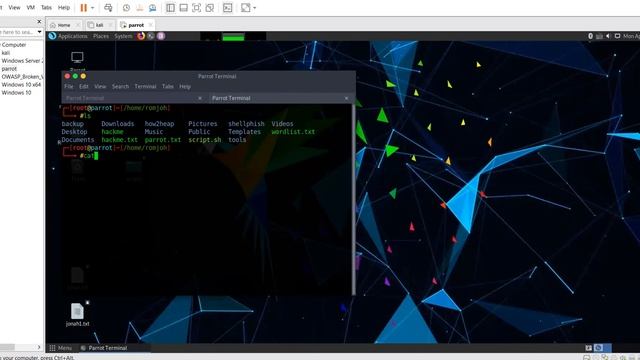Open the VMware VM menu
640x360 pixels.
(31, 7)
